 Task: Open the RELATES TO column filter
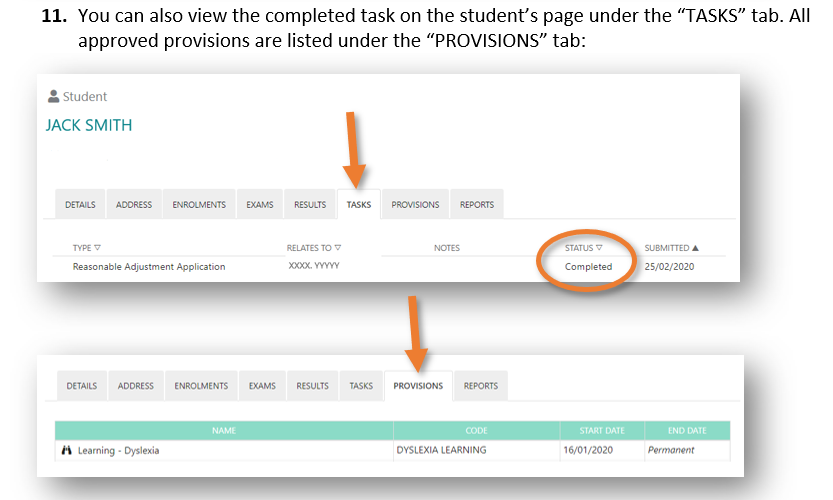[338, 248]
